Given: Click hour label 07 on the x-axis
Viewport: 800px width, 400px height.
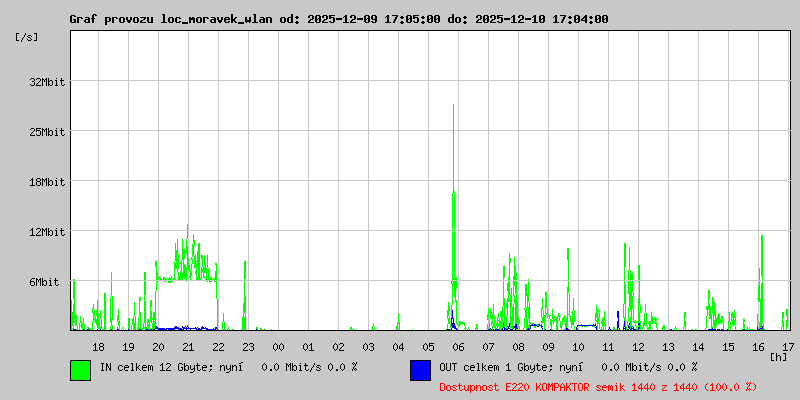Looking at the screenshot, I should point(488,347).
